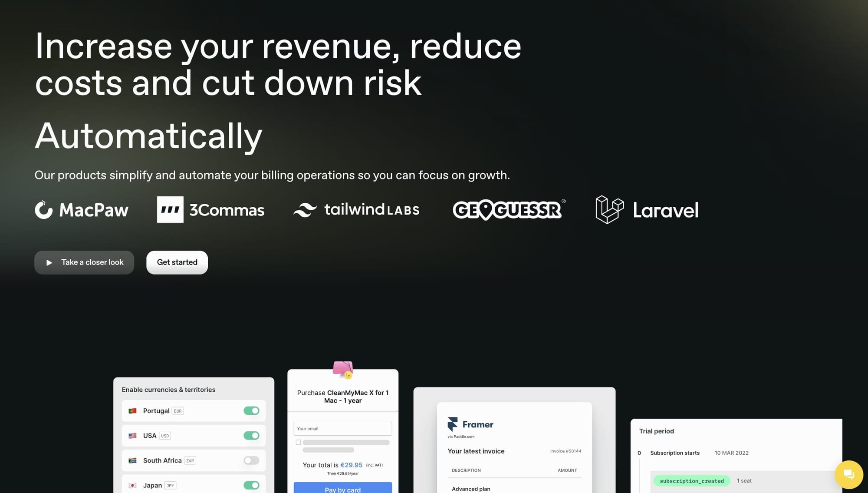Click the Take a closer look button
The image size is (868, 493).
pos(84,262)
